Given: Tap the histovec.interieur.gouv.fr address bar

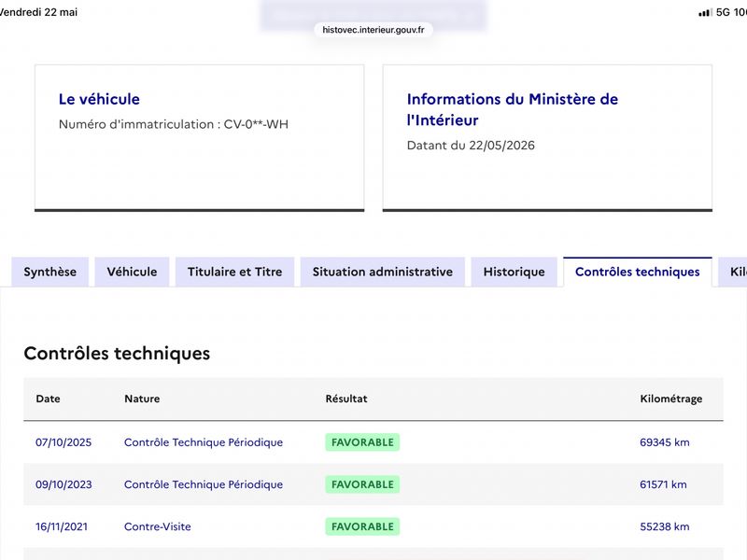Looking at the screenshot, I should (x=373, y=30).
